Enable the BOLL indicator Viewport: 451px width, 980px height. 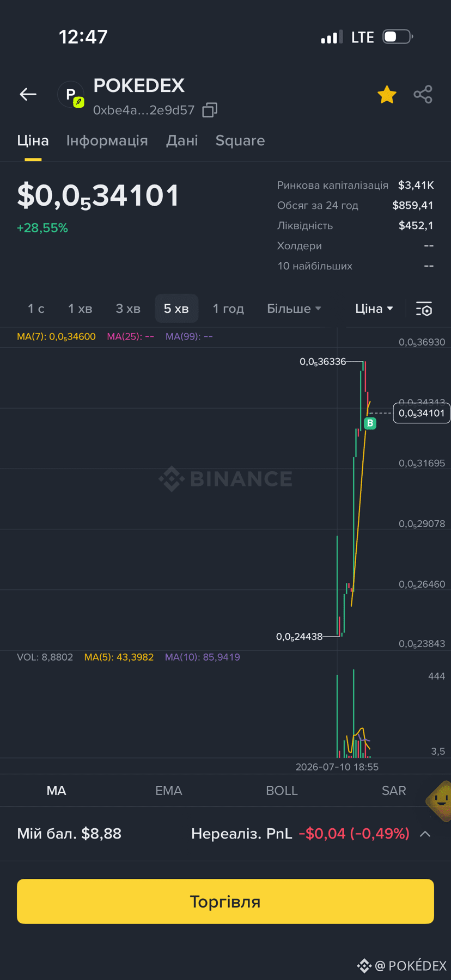point(282,791)
